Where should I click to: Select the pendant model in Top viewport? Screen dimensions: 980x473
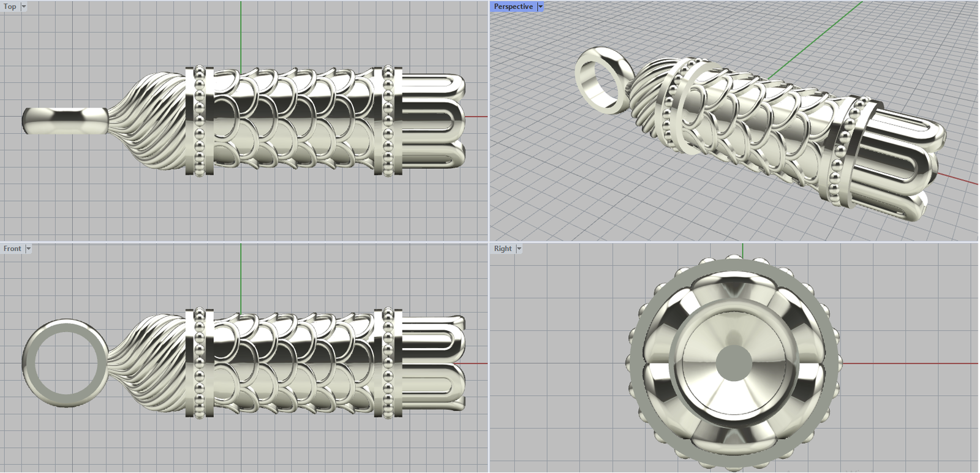[244, 121]
